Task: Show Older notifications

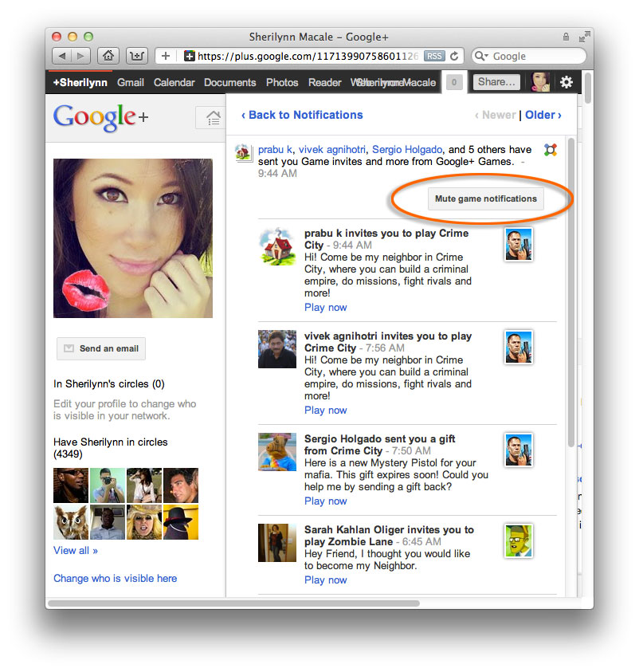Action: (543, 115)
